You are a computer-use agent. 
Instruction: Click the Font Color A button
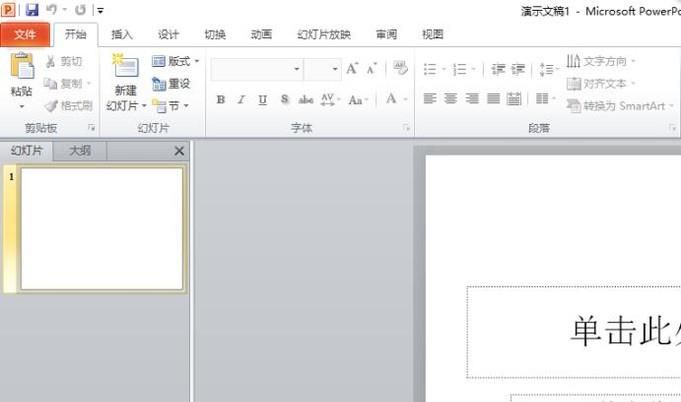[x=391, y=99]
